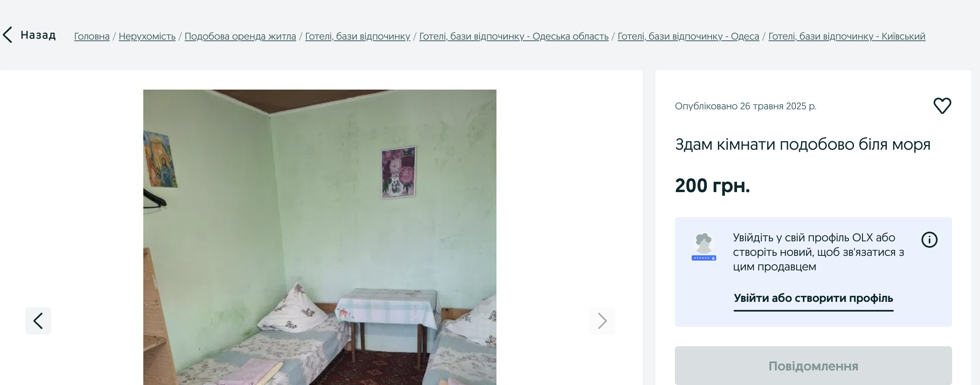
Task: Open the room photo in gallery
Action: 320,237
